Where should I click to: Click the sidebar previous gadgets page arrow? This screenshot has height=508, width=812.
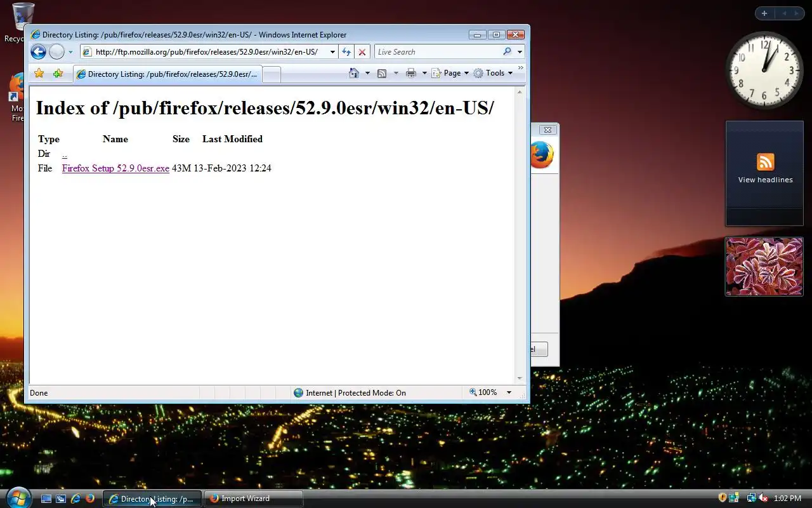783,13
